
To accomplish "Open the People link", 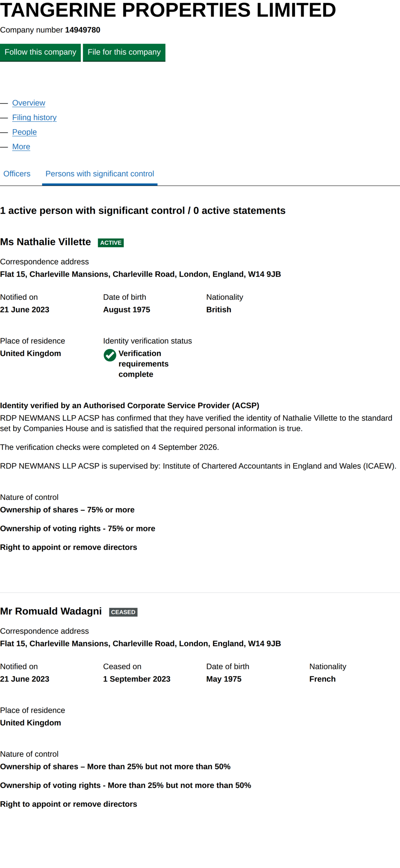I will tap(24, 132).
